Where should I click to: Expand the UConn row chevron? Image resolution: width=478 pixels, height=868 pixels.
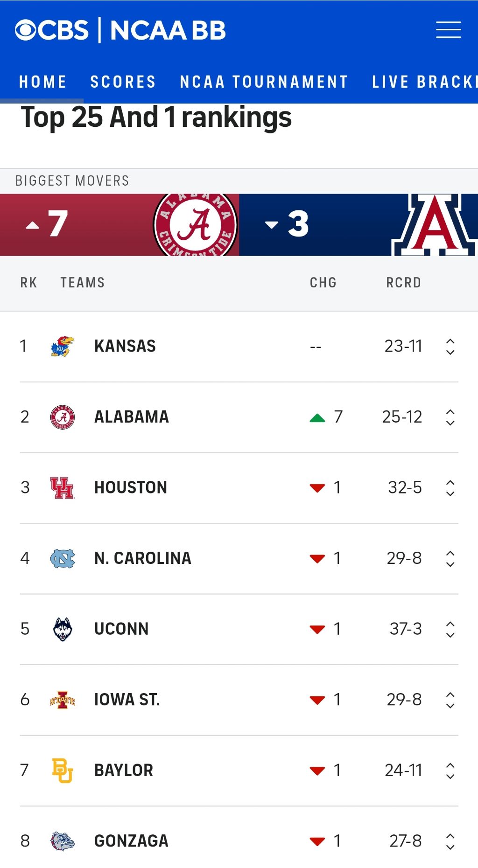coord(450,629)
